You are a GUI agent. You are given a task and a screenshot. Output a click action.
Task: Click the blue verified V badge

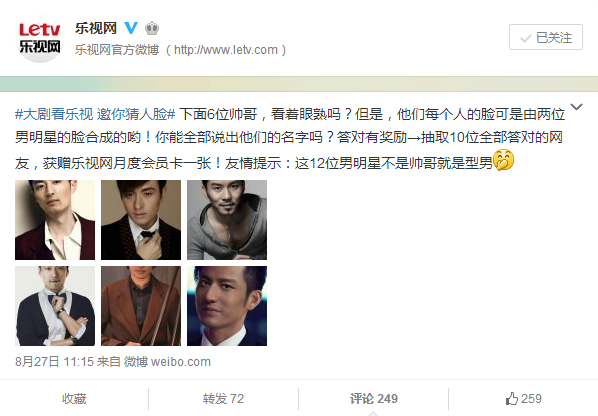click(130, 28)
